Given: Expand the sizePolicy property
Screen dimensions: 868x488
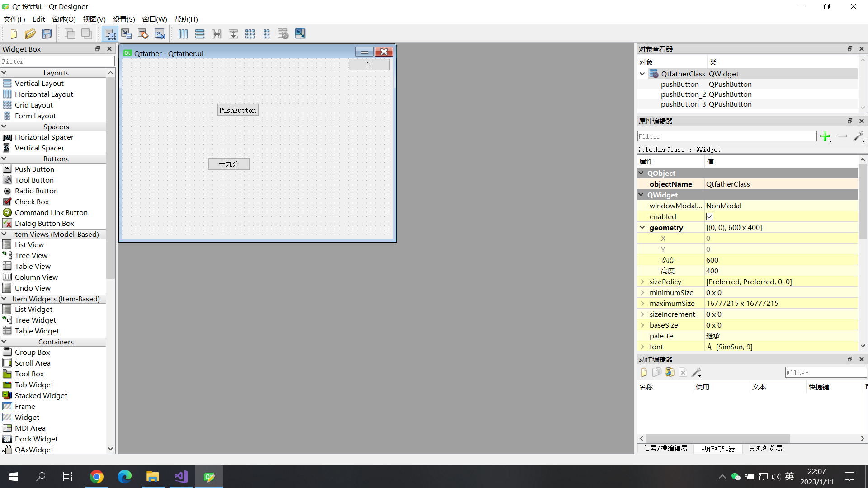Looking at the screenshot, I should tap(642, 282).
